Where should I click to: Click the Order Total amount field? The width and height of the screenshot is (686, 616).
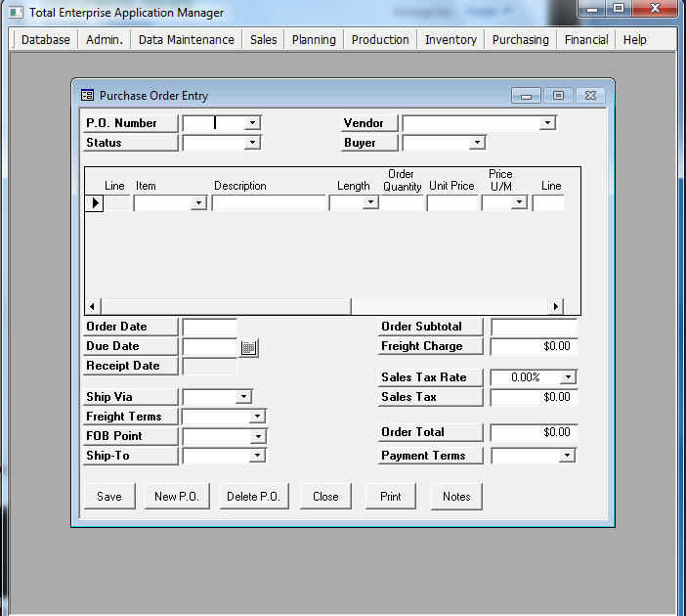point(534,432)
